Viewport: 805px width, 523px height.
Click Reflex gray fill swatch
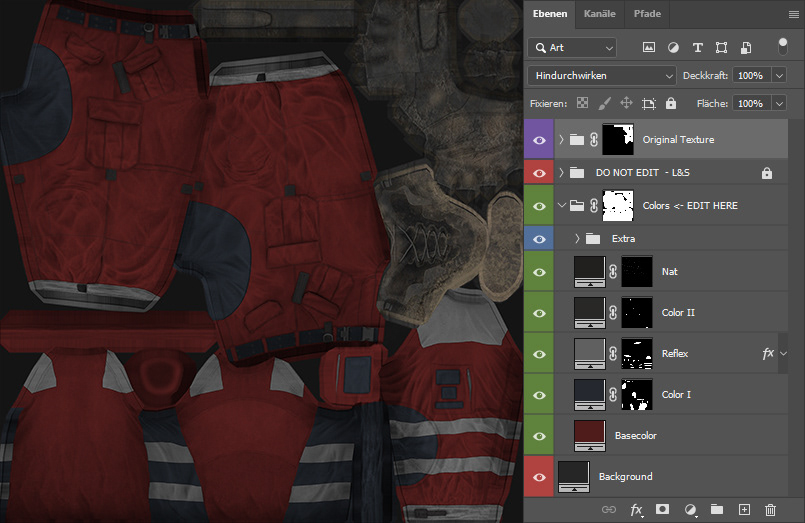589,353
